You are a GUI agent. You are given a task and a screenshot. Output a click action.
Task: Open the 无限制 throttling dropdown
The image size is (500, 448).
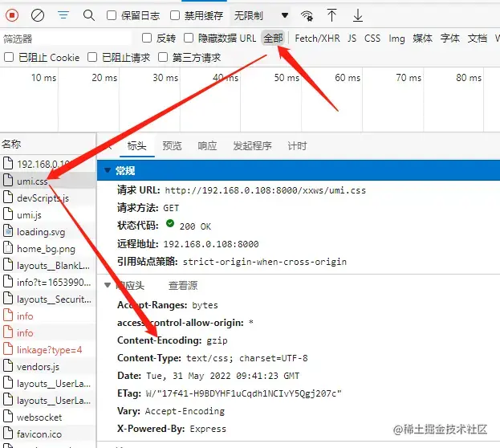(x=261, y=15)
